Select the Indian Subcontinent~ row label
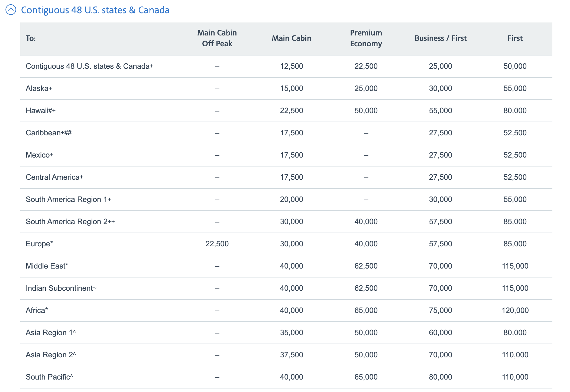The height and width of the screenshot is (392, 570). tap(61, 288)
